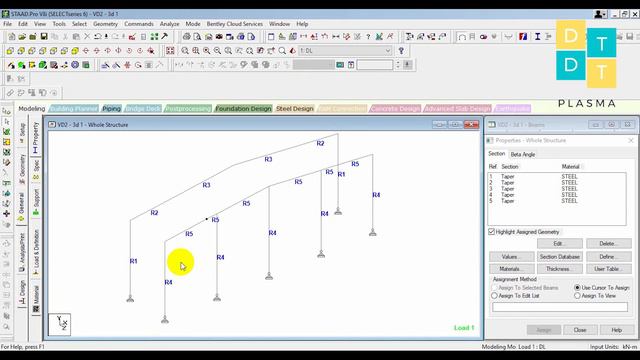Click the hammer icon in top toolbar
The height and width of the screenshot is (360, 640).
(164, 37)
